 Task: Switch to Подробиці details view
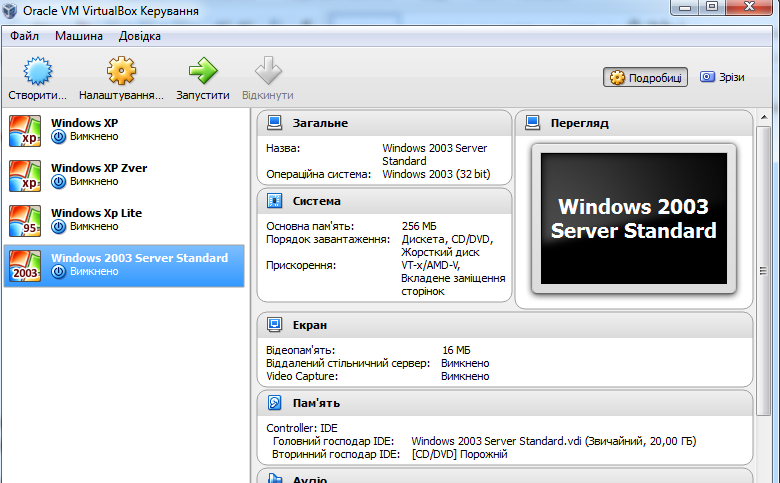click(645, 77)
